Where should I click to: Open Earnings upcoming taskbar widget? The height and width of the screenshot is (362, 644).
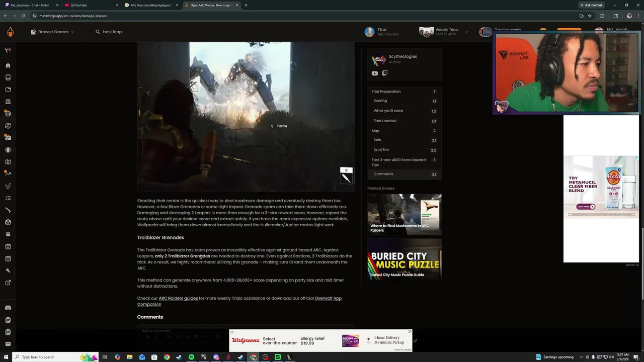(x=555, y=357)
